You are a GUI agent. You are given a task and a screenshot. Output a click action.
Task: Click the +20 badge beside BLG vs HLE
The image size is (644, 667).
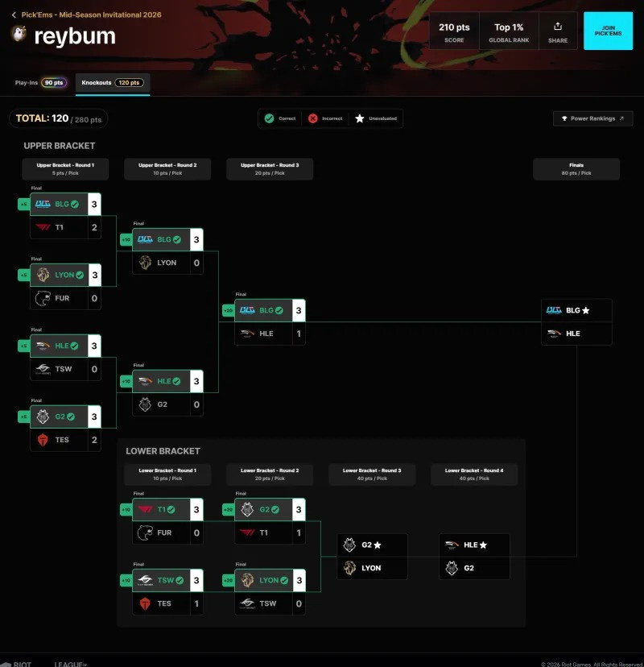(229, 310)
